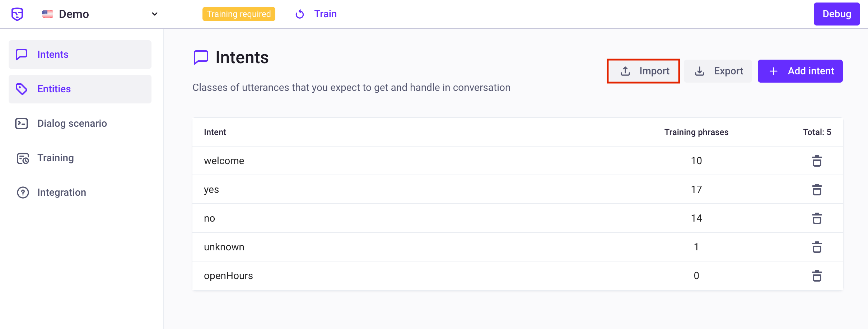This screenshot has height=329, width=868.
Task: Click the Intents page heading icon
Action: click(201, 57)
